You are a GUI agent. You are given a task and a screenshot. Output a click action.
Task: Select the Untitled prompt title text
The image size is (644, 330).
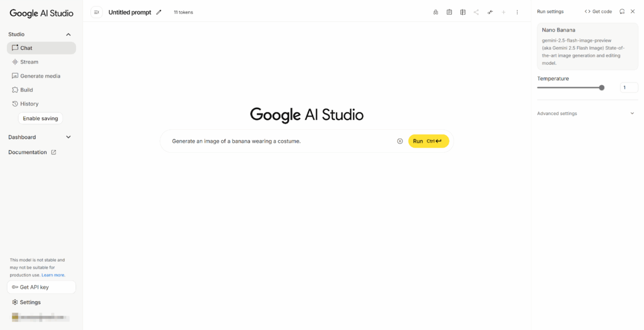coord(129,12)
